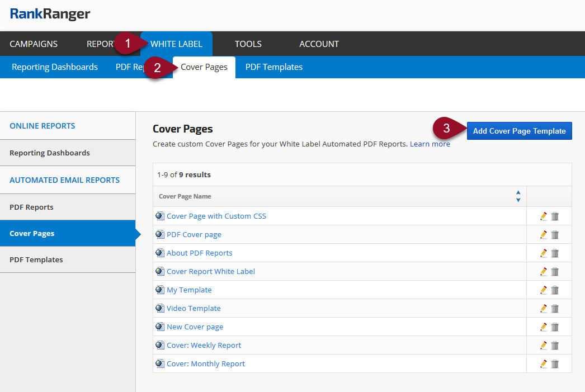Click the RankRanger logo
Screen dimensions: 585x392
(x=50, y=14)
